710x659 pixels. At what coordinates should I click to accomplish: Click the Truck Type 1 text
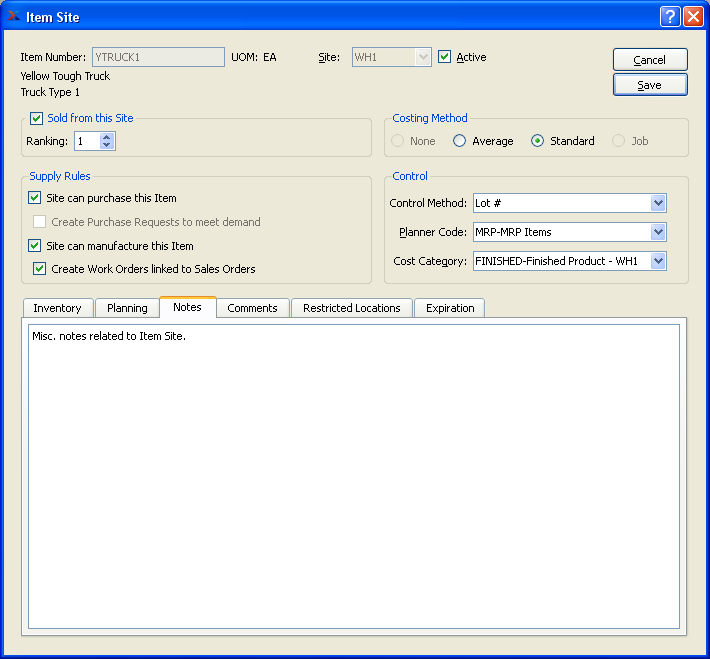tap(50, 92)
